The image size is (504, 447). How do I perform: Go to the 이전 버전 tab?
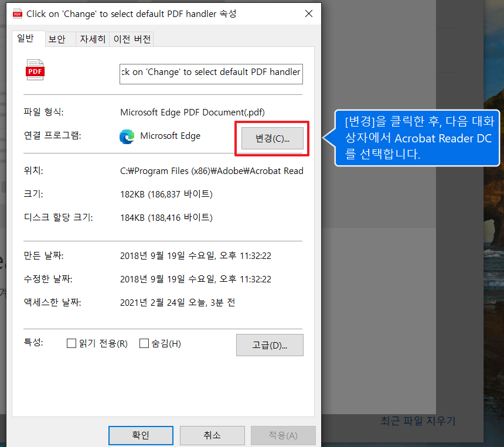(132, 39)
